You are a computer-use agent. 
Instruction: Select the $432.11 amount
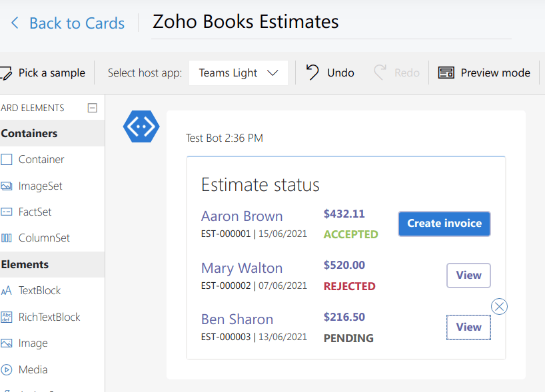coord(344,214)
